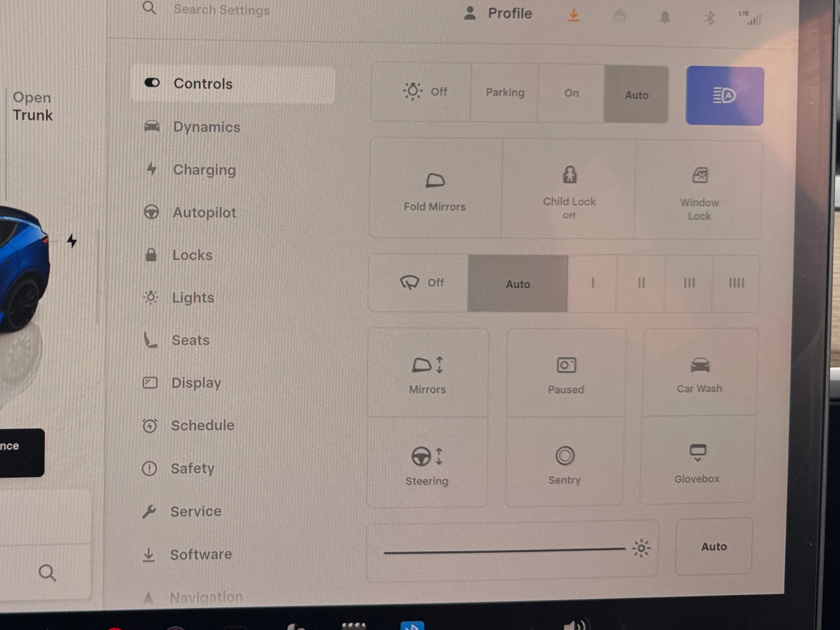Toggle the auto high beam headlight icon
This screenshot has height=630, width=840.
tap(724, 96)
